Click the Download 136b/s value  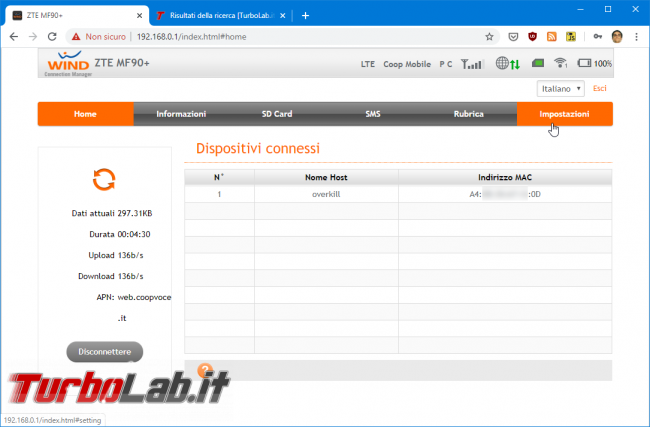[x=131, y=276]
